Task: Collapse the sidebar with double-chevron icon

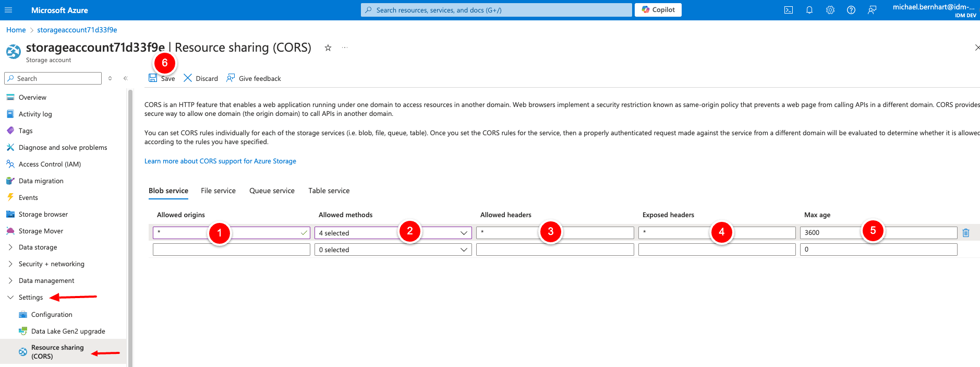Action: pyautogui.click(x=125, y=78)
